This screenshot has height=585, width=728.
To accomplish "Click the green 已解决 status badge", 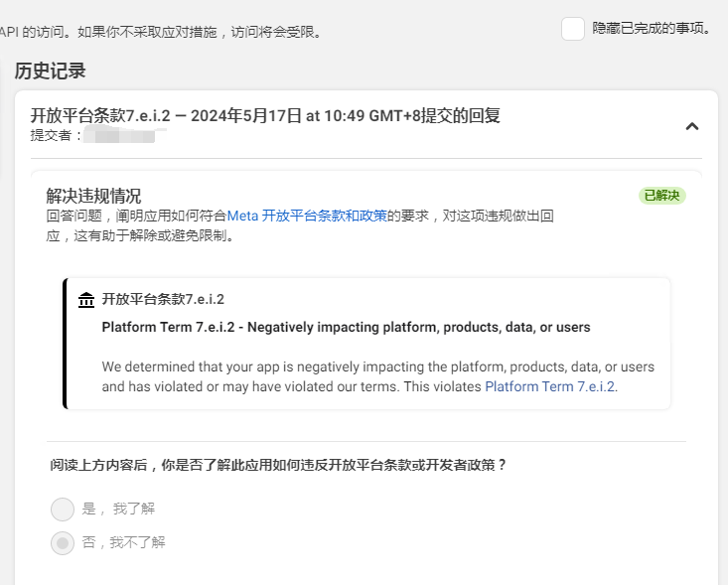I will [662, 196].
